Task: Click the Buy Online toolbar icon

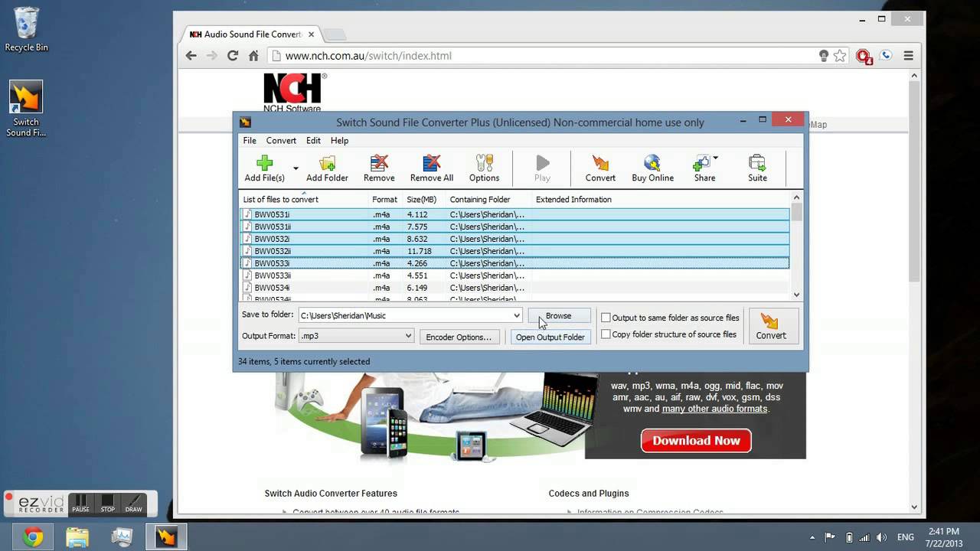Action: click(x=652, y=168)
